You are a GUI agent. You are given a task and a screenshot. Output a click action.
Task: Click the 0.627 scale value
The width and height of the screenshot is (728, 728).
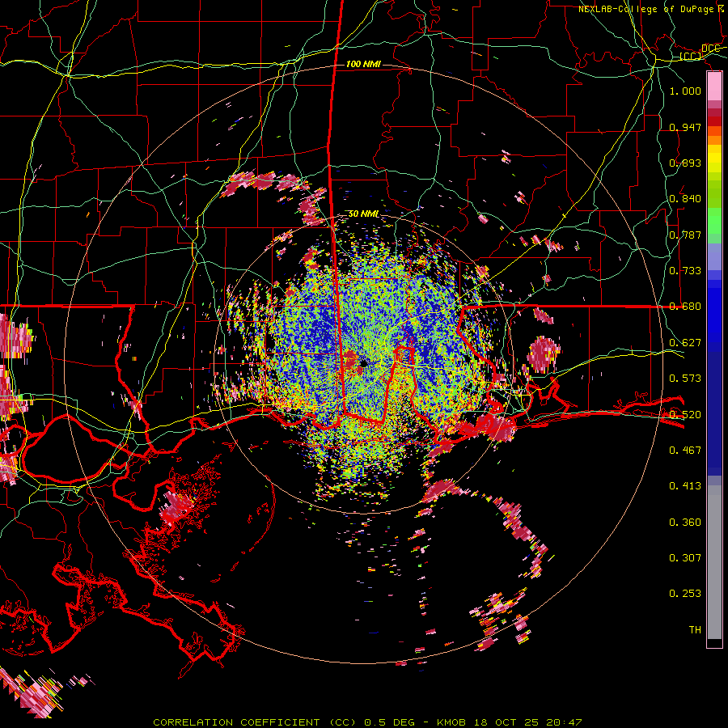[685, 342]
